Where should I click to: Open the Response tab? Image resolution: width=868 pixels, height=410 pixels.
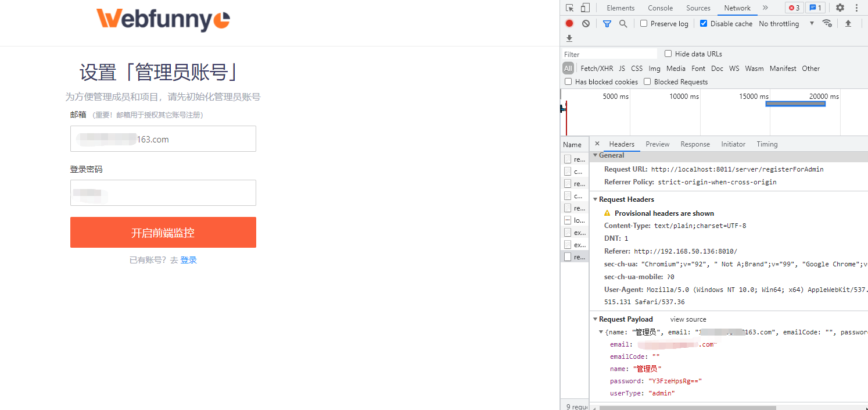(x=695, y=144)
